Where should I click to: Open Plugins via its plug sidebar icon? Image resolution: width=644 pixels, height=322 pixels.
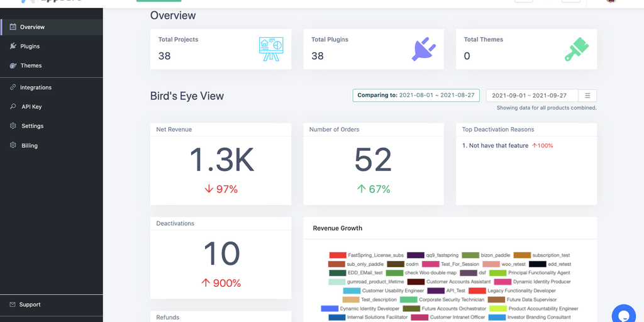tap(13, 46)
